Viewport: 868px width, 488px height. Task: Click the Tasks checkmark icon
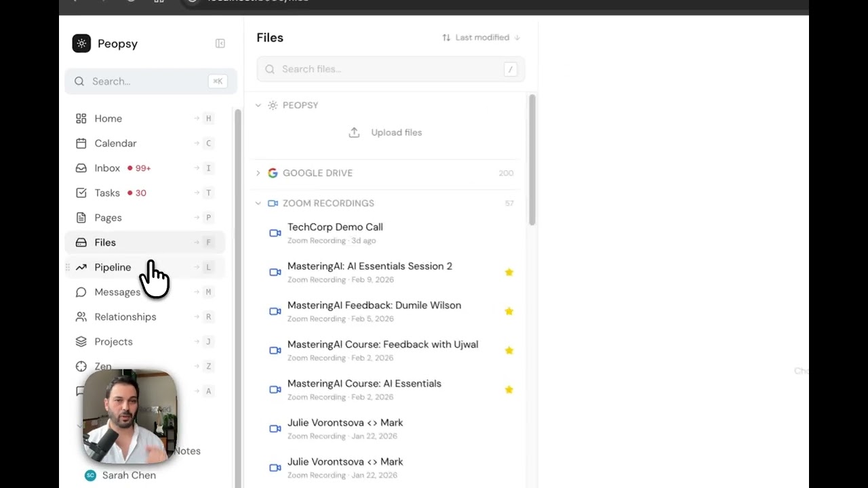[x=81, y=193]
